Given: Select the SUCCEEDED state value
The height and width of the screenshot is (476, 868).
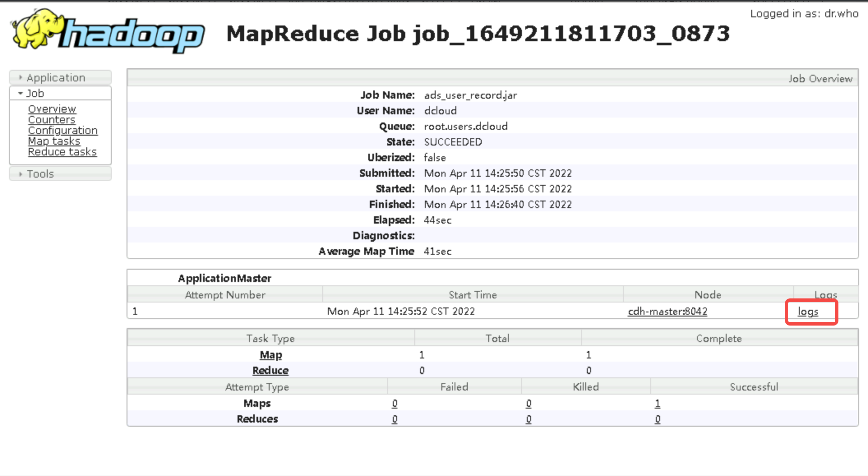Looking at the screenshot, I should pos(453,142).
